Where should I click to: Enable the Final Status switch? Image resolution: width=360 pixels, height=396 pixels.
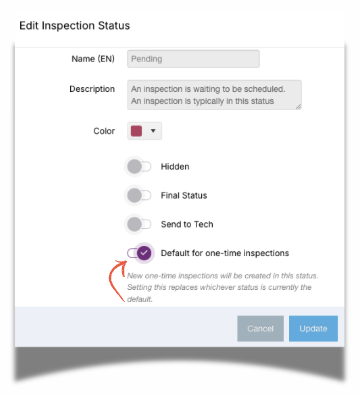(139, 195)
